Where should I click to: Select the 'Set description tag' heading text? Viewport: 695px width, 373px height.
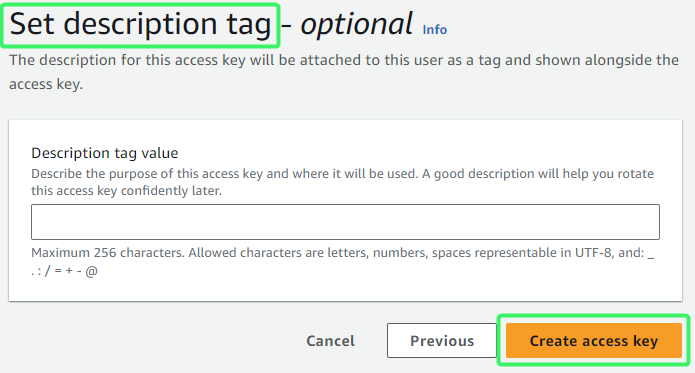tap(140, 24)
